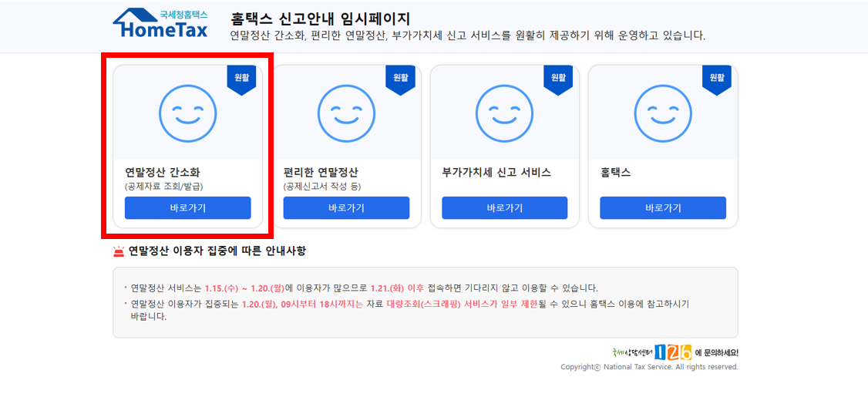Click the 1.15.(수) ~ 1.20.(월) date text
Viewport: 868px width, 404px height.
point(244,288)
